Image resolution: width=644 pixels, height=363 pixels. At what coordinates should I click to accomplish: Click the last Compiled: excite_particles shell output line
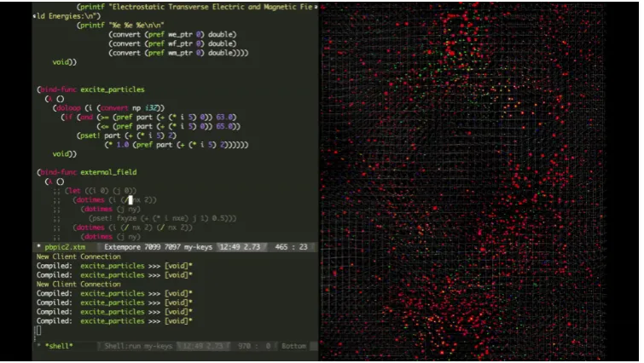[x=114, y=321]
